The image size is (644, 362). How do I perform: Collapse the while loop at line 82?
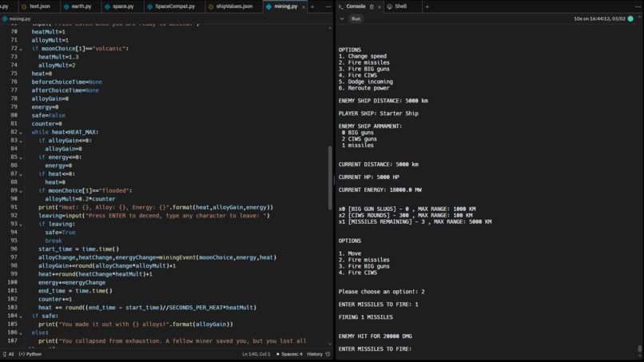(x=21, y=133)
